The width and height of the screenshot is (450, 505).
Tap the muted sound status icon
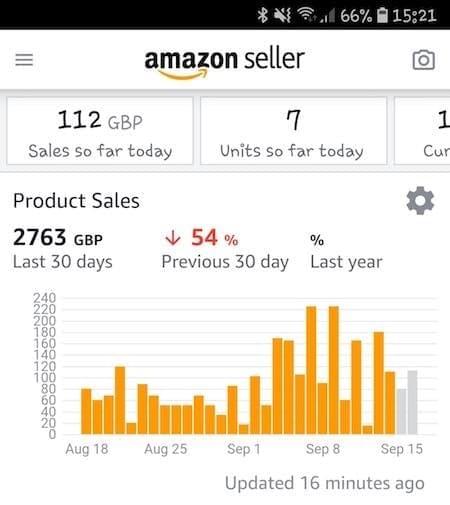click(x=282, y=15)
